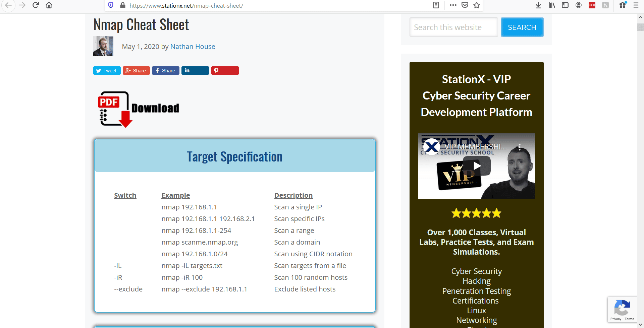Viewport: 644px width, 328px height.
Task: Click the StationX channel logo on video
Action: pos(431,146)
